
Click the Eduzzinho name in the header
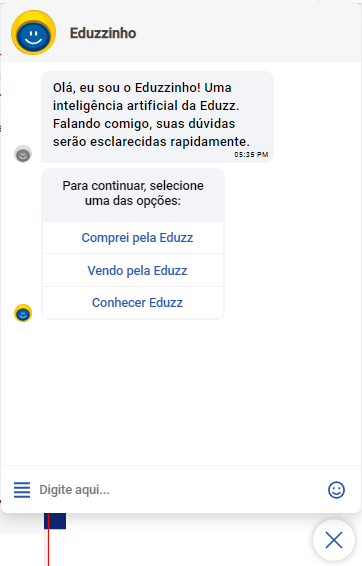click(103, 33)
